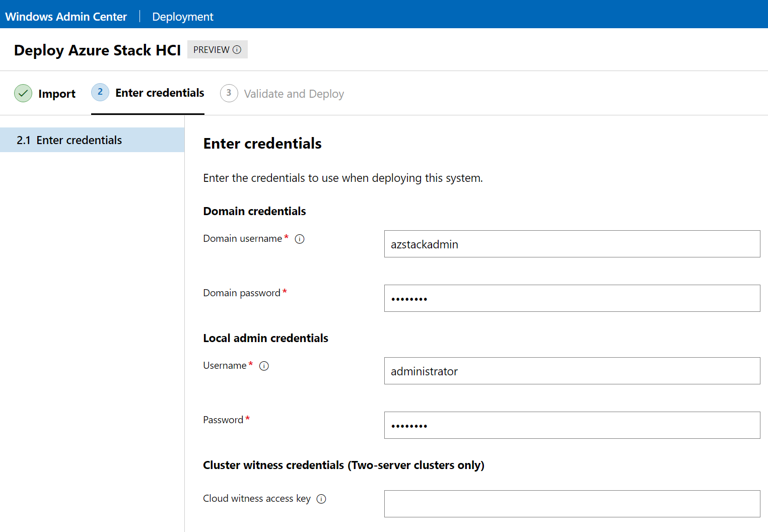Click the green checkmark Import step icon
This screenshot has width=768, height=532.
tap(23, 93)
